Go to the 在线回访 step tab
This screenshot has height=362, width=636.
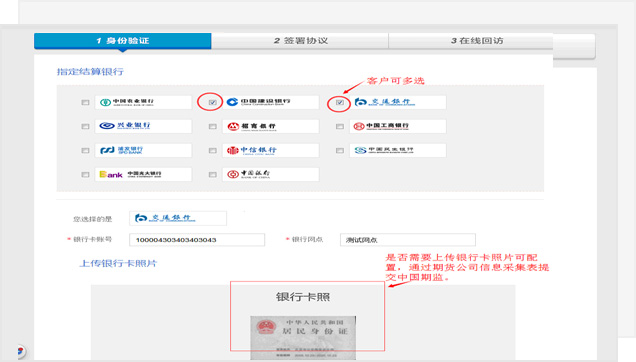[x=471, y=41]
